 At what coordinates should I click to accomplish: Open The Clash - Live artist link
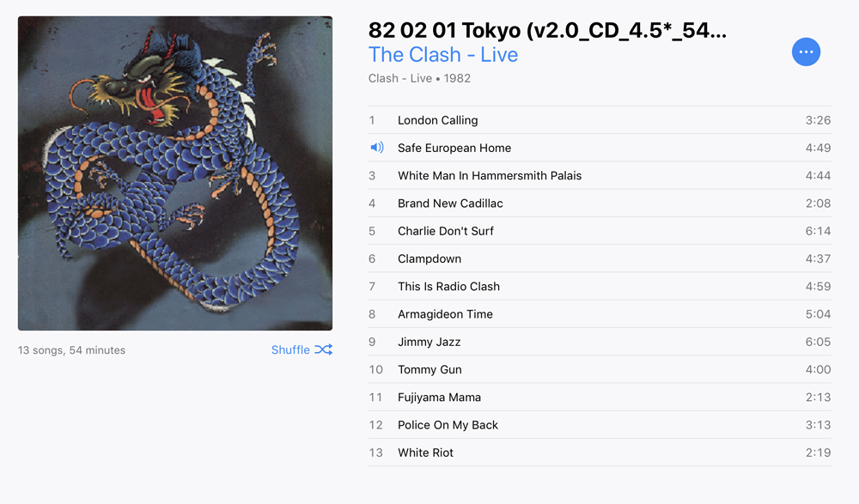pos(442,55)
